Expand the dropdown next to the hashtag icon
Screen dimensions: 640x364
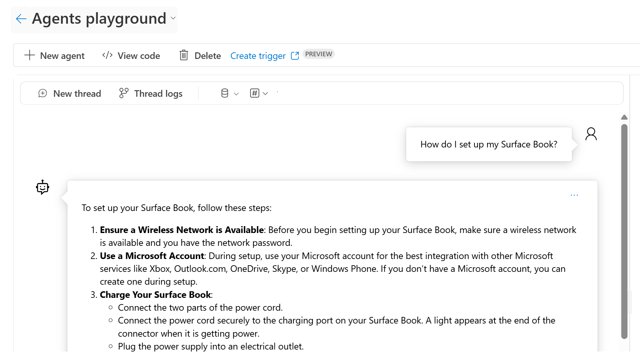click(266, 94)
